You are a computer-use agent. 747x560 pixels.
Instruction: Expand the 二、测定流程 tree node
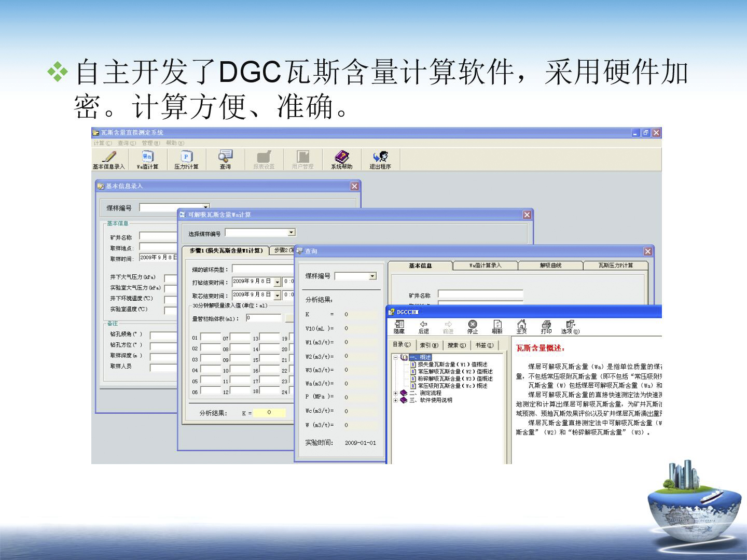click(x=396, y=393)
